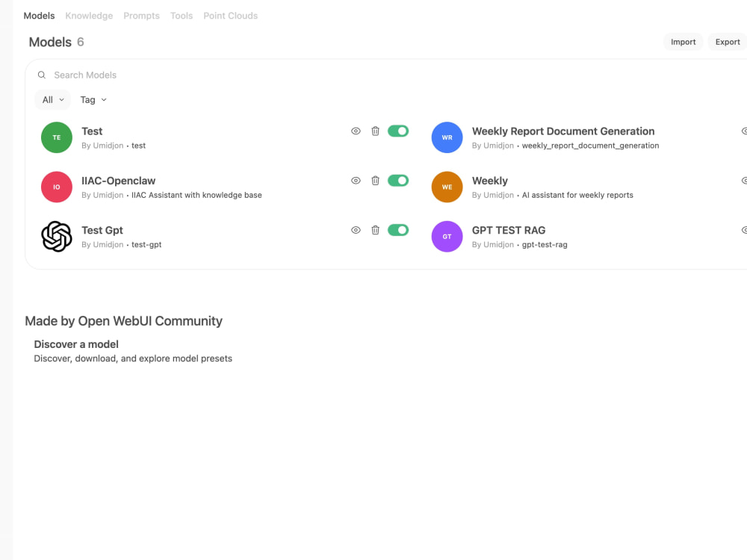Open the orange WE avatar of Weekly

pos(447,187)
